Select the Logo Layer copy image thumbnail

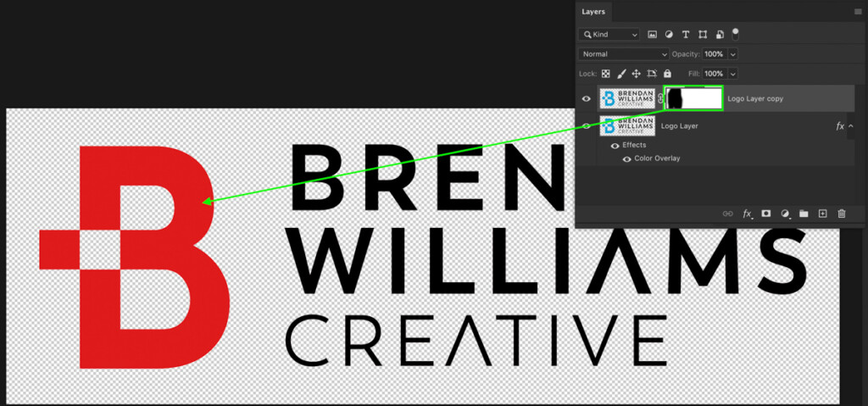(x=627, y=98)
